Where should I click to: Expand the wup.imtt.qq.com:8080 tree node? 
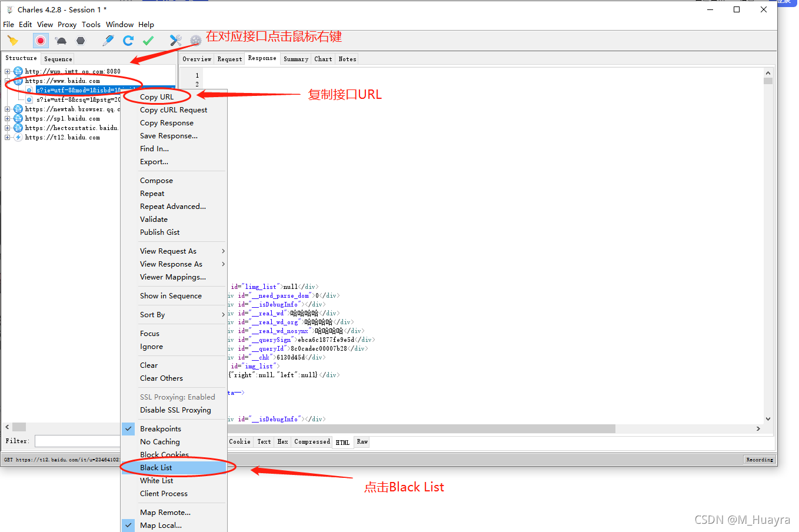pos(7,72)
